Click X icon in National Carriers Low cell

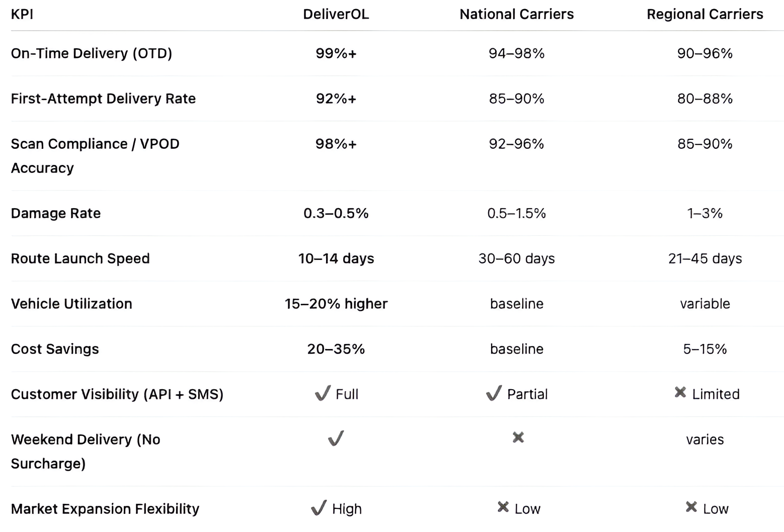click(x=503, y=507)
